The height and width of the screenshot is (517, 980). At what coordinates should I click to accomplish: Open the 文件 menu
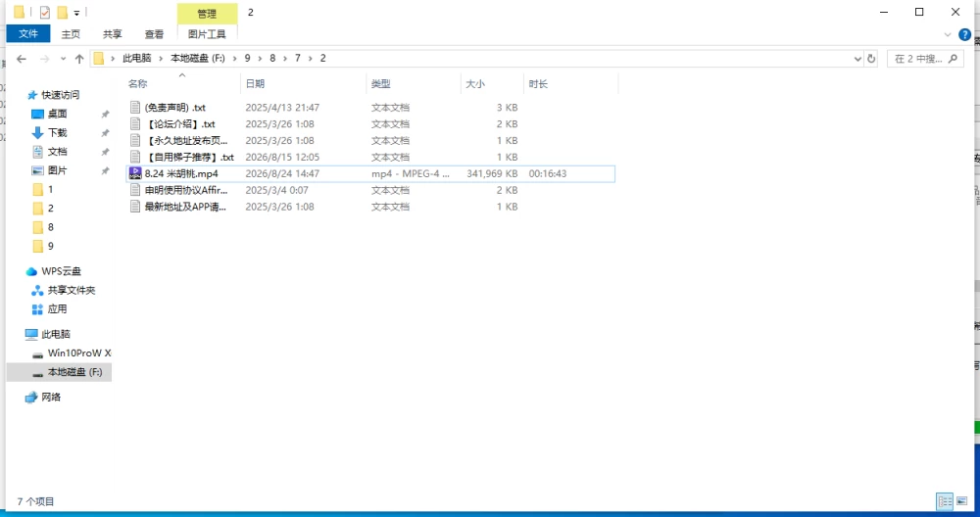[28, 33]
